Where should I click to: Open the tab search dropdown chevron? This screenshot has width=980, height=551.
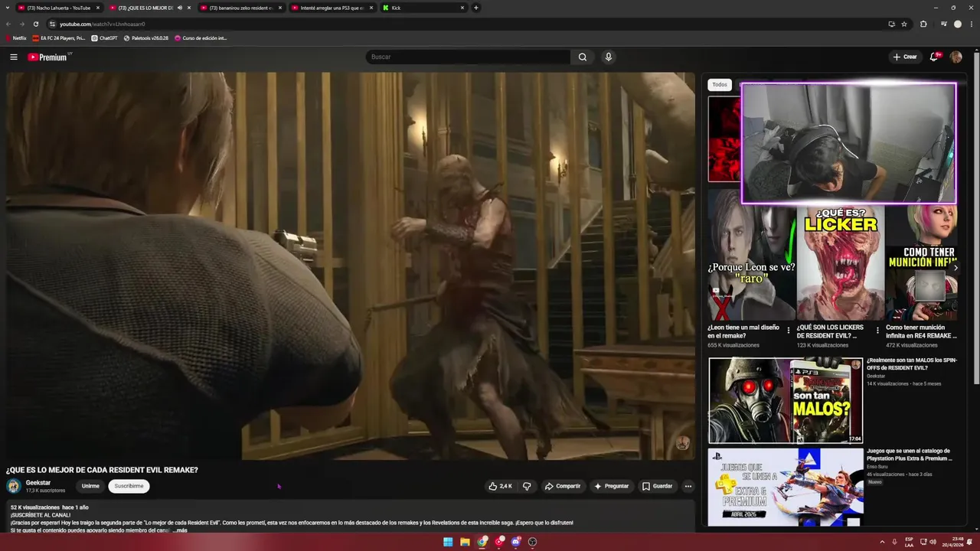(x=8, y=8)
